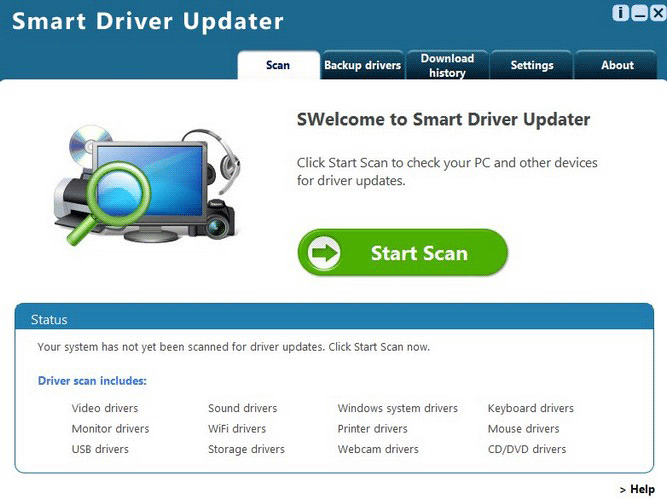Click the Mouse drivers text
Screen dimensions: 667x500
523,429
